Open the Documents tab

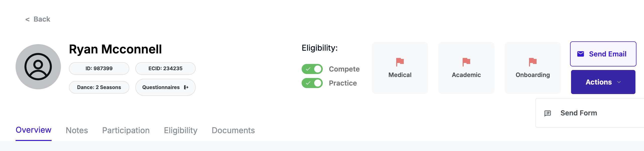tap(233, 130)
